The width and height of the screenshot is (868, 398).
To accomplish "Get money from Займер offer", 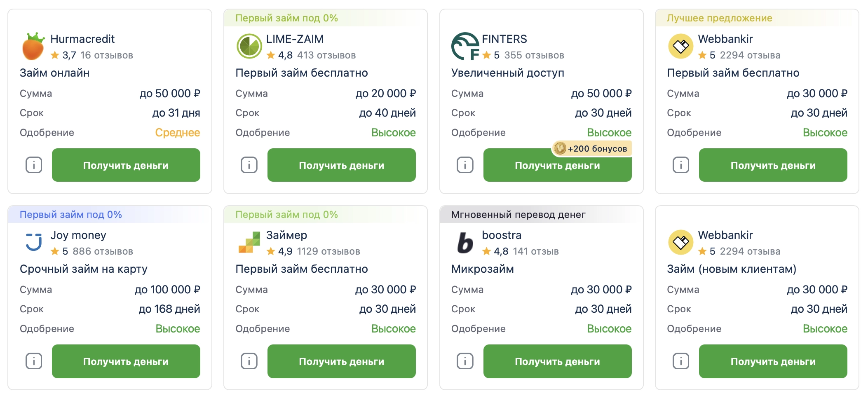I will pyautogui.click(x=341, y=361).
